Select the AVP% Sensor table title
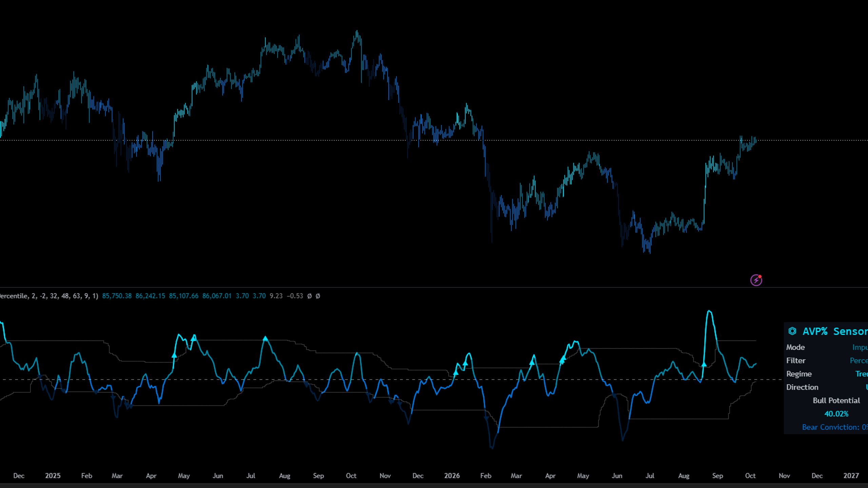Image resolution: width=868 pixels, height=488 pixels. pyautogui.click(x=835, y=331)
